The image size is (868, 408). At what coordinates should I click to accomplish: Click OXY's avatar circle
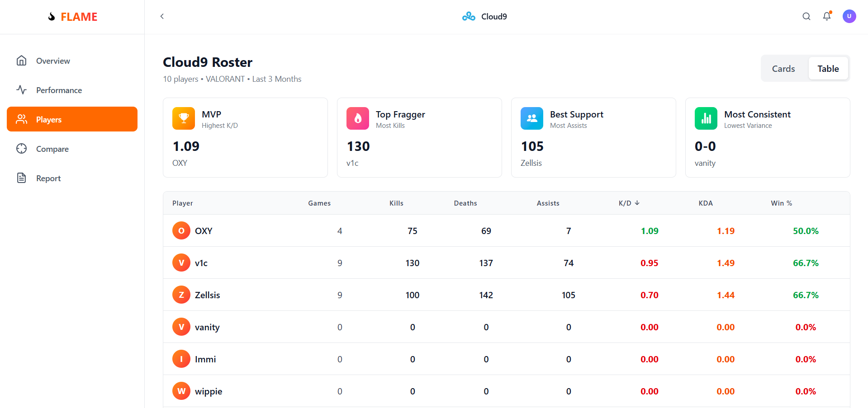[x=181, y=230]
